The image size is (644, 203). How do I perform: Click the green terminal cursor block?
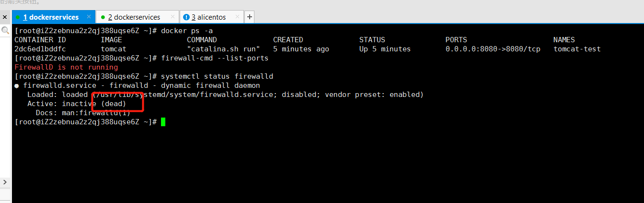click(163, 122)
